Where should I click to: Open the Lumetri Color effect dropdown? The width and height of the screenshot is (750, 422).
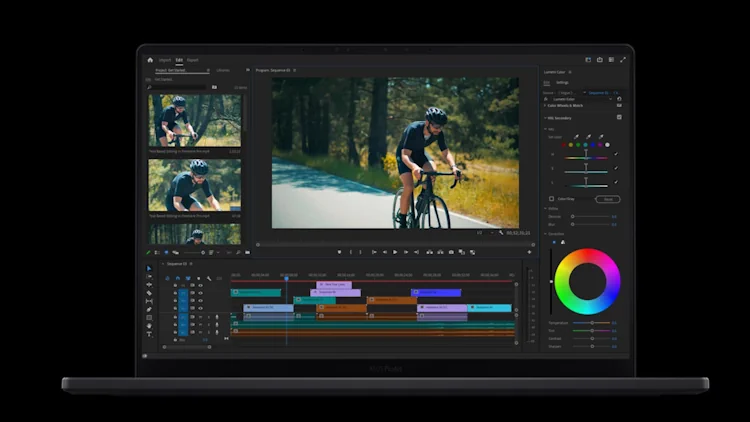(582, 99)
